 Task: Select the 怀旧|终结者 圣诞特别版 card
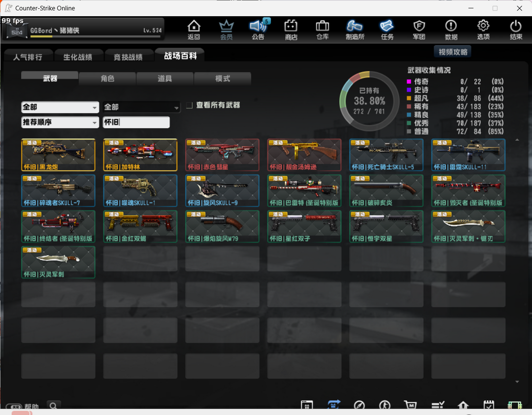pos(58,226)
